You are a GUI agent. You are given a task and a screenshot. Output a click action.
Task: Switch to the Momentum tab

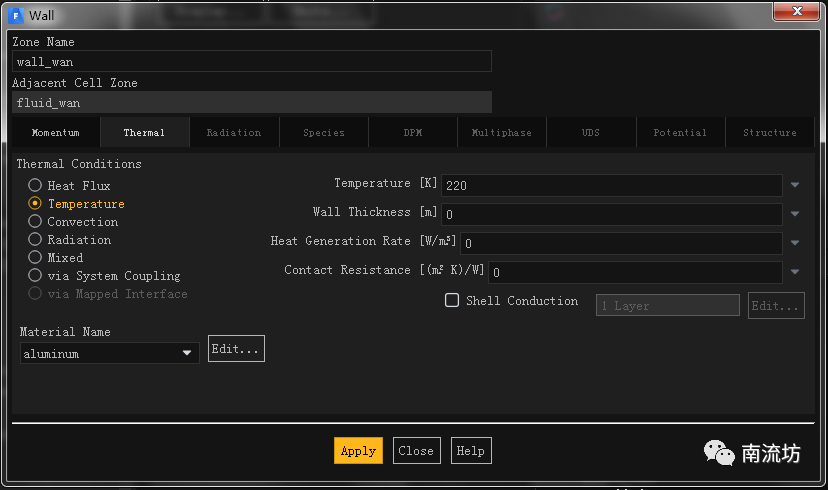(x=55, y=133)
